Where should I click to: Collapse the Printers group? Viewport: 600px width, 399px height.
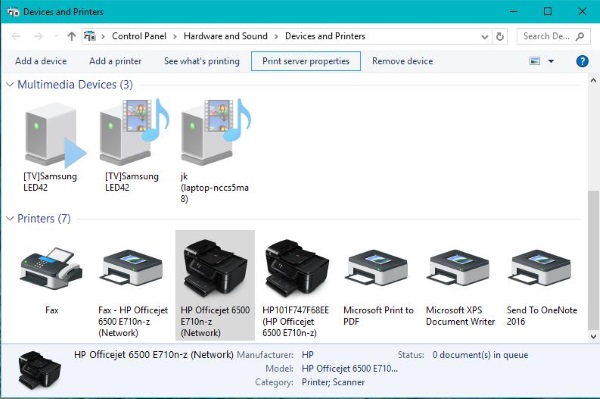pyautogui.click(x=10, y=218)
